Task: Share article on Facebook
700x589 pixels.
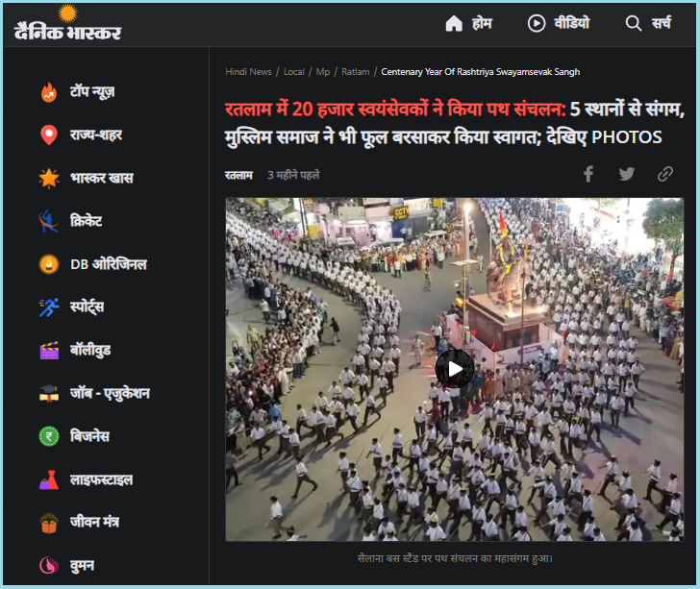Action: click(588, 174)
